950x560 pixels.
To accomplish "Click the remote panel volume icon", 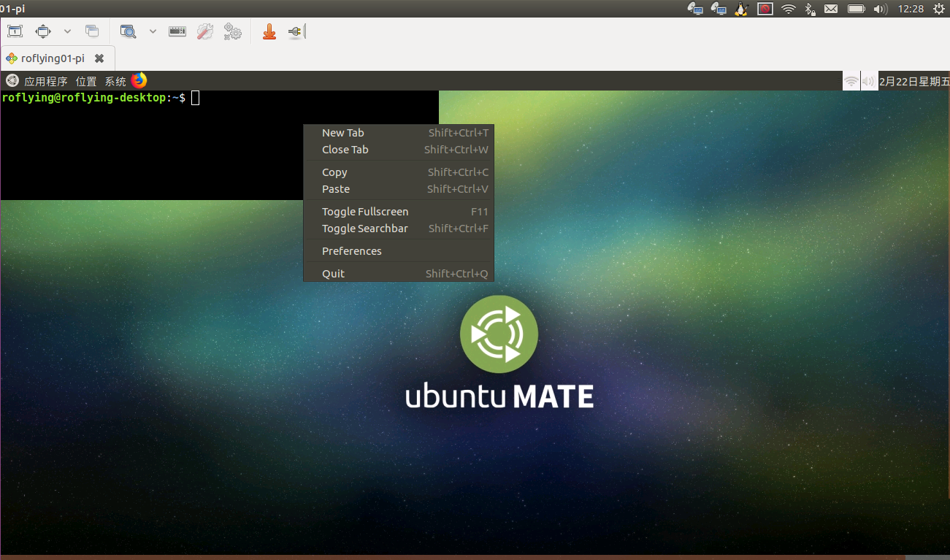I will click(x=869, y=81).
